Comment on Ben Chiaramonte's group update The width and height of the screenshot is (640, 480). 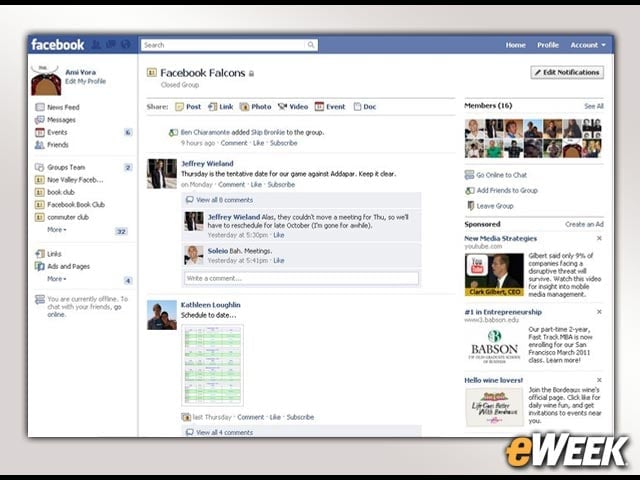coord(234,143)
